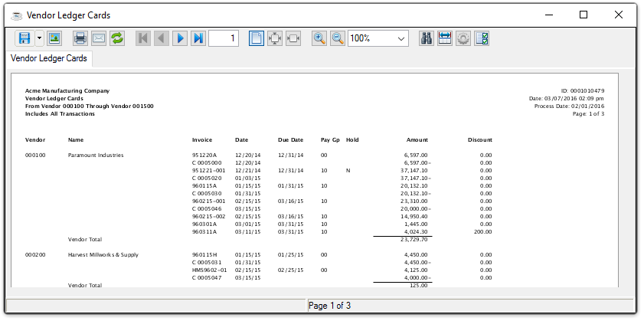This screenshot has width=644, height=321.
Task: Click the Hold column header
Action: point(352,140)
